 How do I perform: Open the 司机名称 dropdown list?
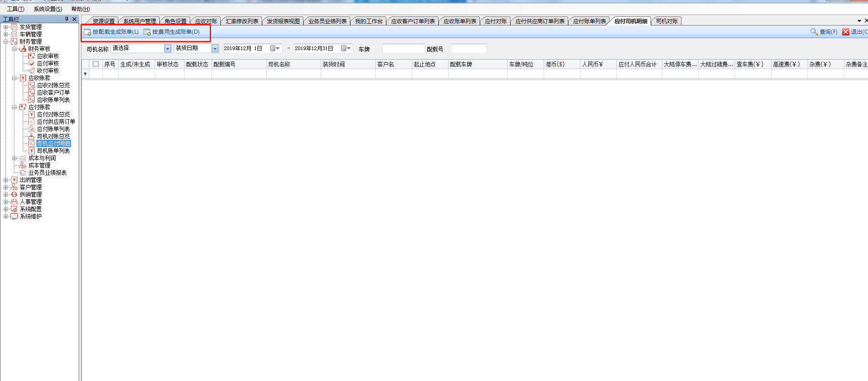tap(167, 49)
